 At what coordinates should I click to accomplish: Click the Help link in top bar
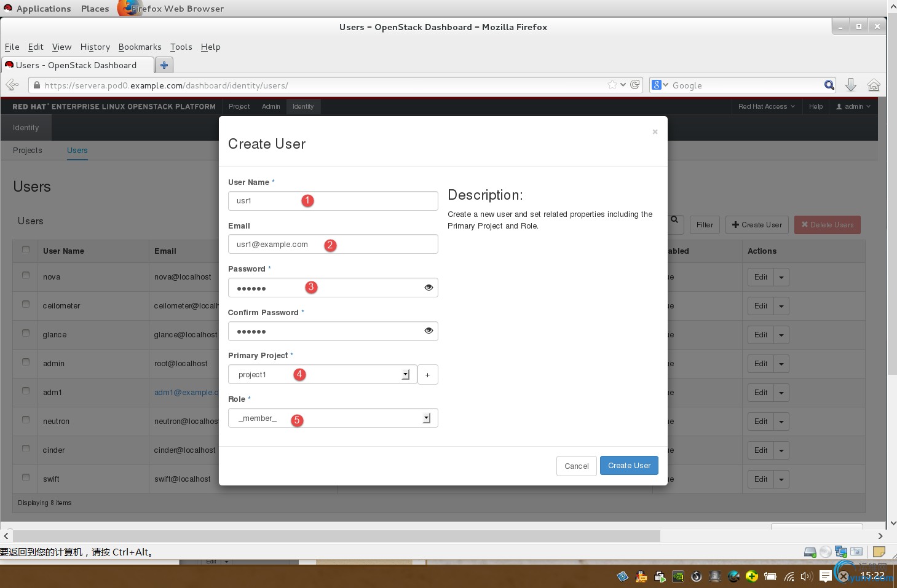point(816,106)
